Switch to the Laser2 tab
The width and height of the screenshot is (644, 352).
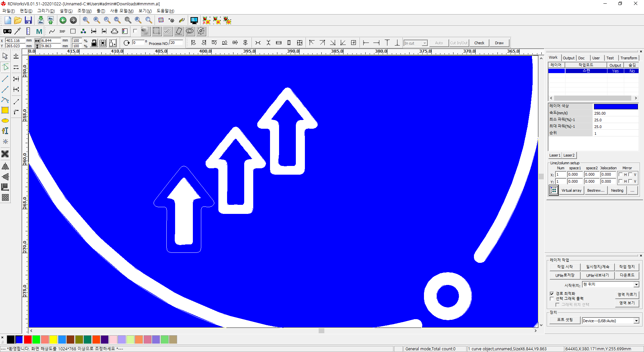[x=569, y=155]
